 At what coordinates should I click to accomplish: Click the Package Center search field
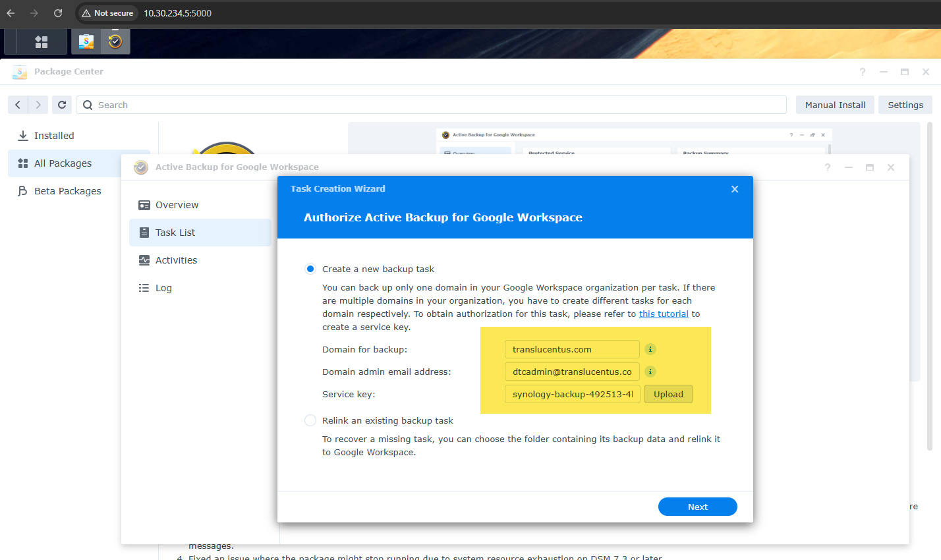[431, 105]
